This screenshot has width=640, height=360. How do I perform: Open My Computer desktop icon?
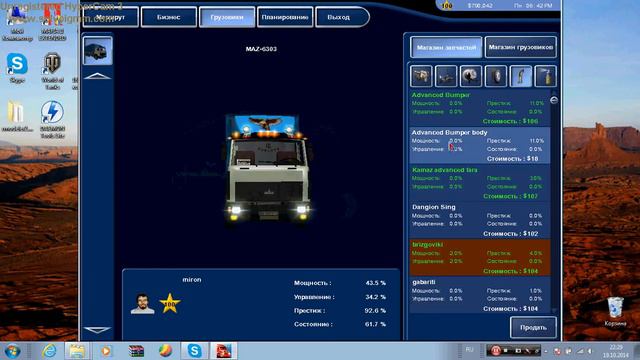17,25
